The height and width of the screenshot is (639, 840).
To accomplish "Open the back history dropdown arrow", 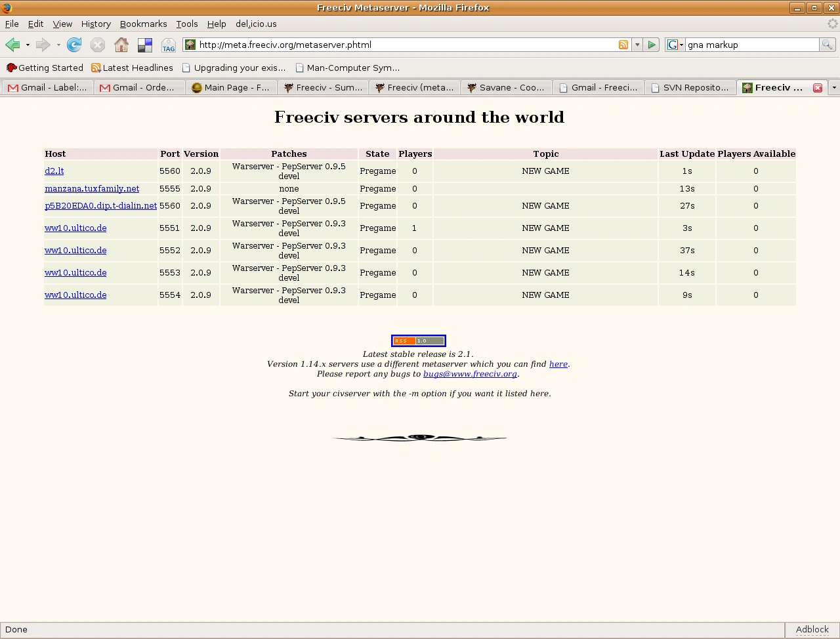I will [28, 45].
